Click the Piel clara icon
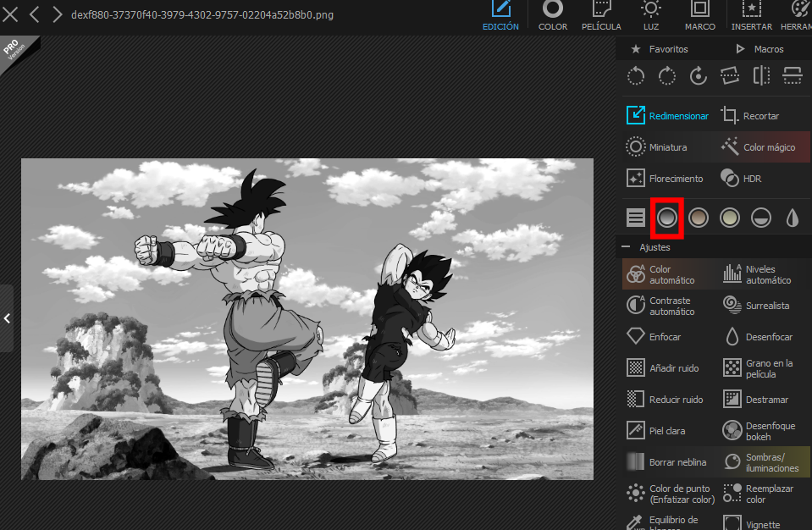The width and height of the screenshot is (812, 530). tap(635, 431)
